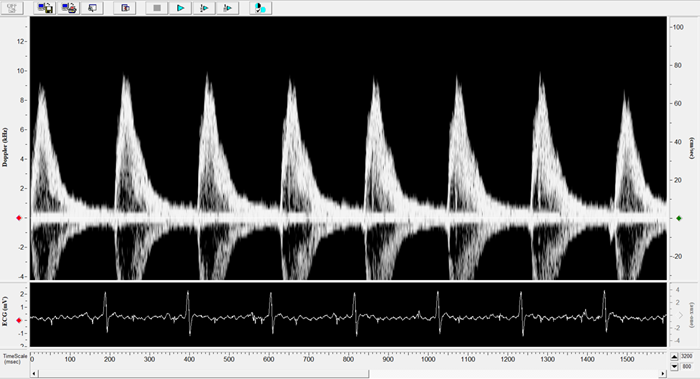700x379 pixels.
Task: Click the monitor display settings icon
Action: [x=92, y=8]
